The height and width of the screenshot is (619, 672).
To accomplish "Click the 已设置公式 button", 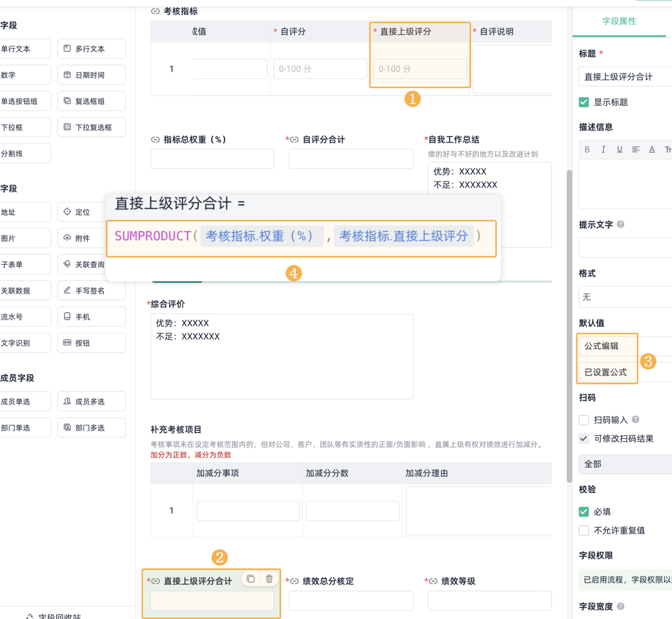I will (x=607, y=372).
